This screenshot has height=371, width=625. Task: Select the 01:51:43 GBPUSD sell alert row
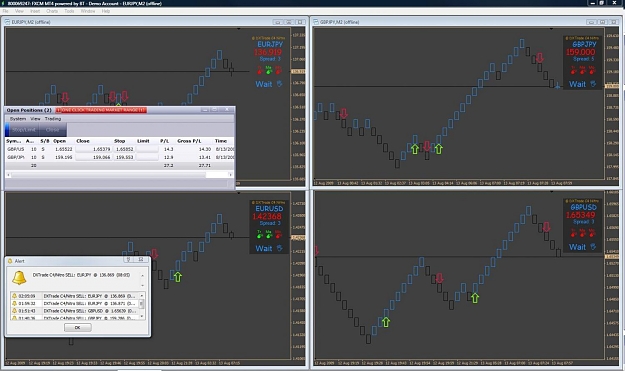(75, 311)
